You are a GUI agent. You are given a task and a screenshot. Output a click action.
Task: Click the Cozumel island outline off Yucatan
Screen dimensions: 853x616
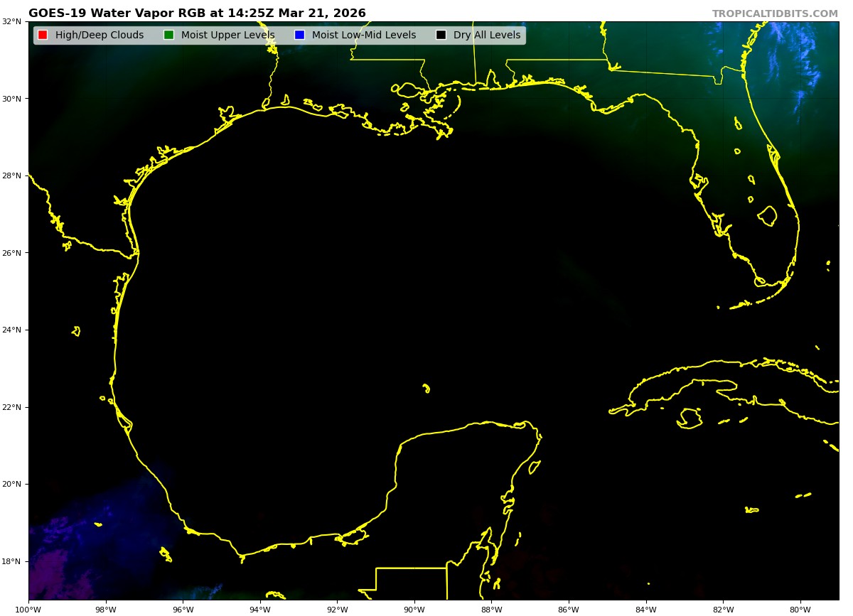coord(535,467)
